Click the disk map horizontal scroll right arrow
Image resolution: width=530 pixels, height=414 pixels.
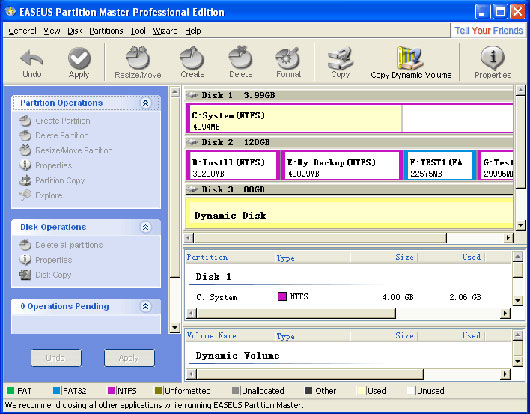coord(508,238)
